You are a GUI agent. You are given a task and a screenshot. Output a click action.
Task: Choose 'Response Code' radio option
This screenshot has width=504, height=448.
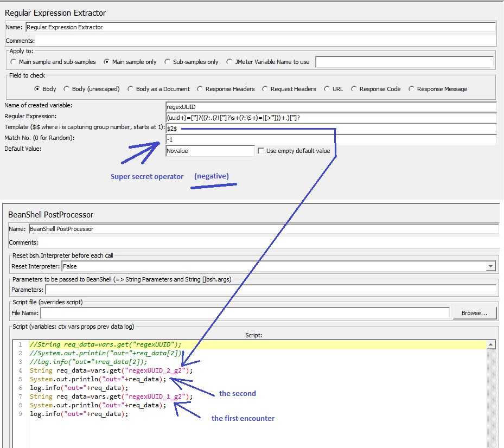[354, 89]
